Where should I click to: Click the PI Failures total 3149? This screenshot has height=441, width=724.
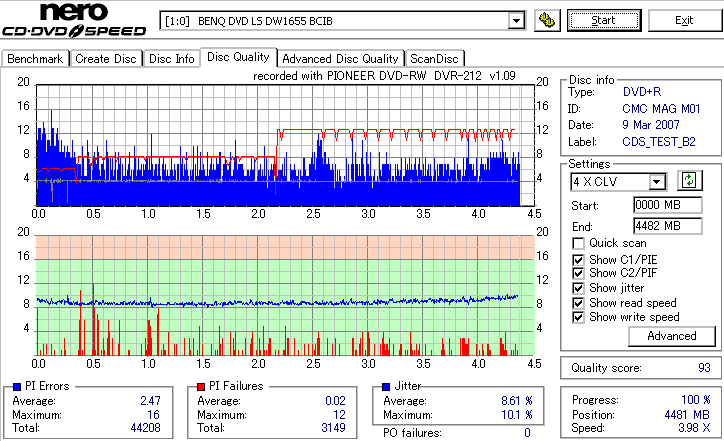[333, 428]
